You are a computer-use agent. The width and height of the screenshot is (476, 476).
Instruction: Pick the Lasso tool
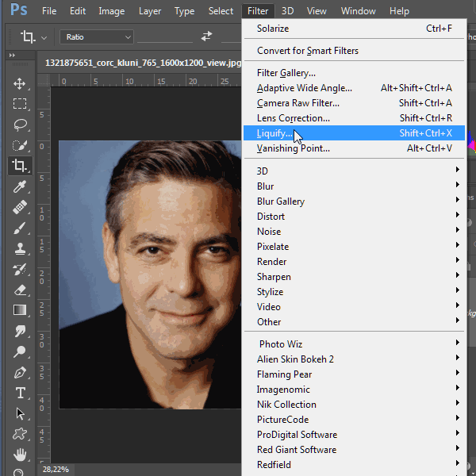20,125
